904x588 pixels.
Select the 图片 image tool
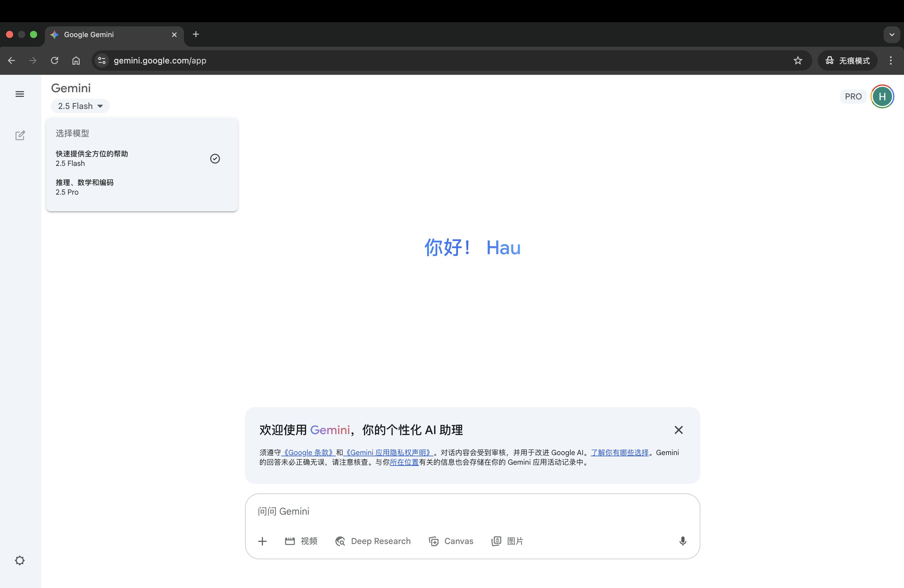point(507,541)
